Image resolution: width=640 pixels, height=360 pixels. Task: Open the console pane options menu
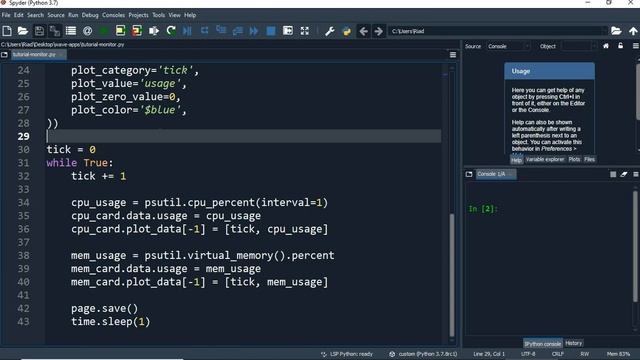636,174
